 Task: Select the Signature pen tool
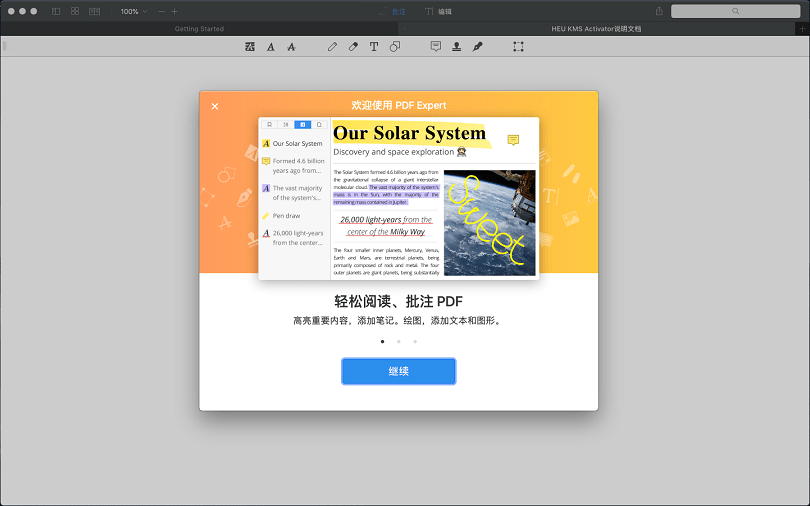coord(477,47)
